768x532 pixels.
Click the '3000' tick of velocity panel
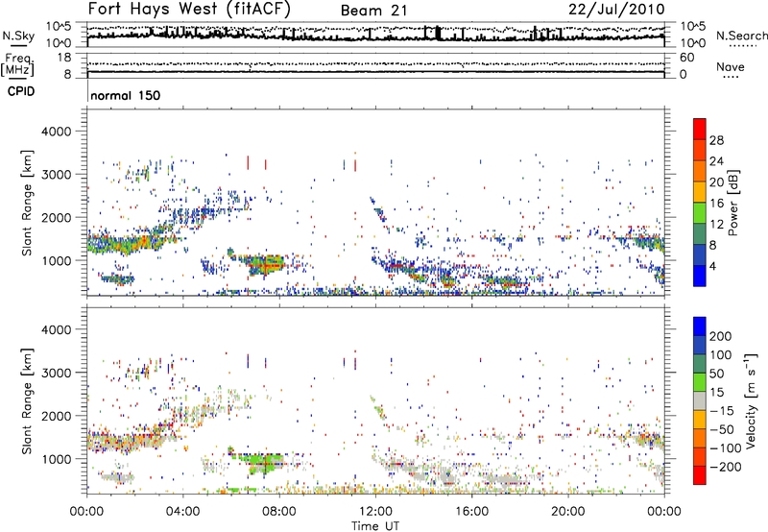point(56,373)
